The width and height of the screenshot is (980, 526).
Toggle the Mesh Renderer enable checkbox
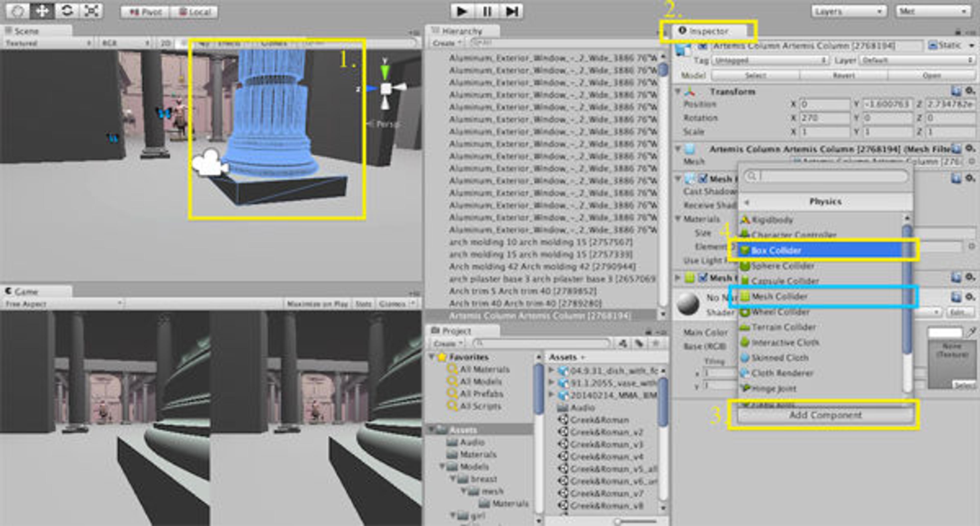(703, 178)
